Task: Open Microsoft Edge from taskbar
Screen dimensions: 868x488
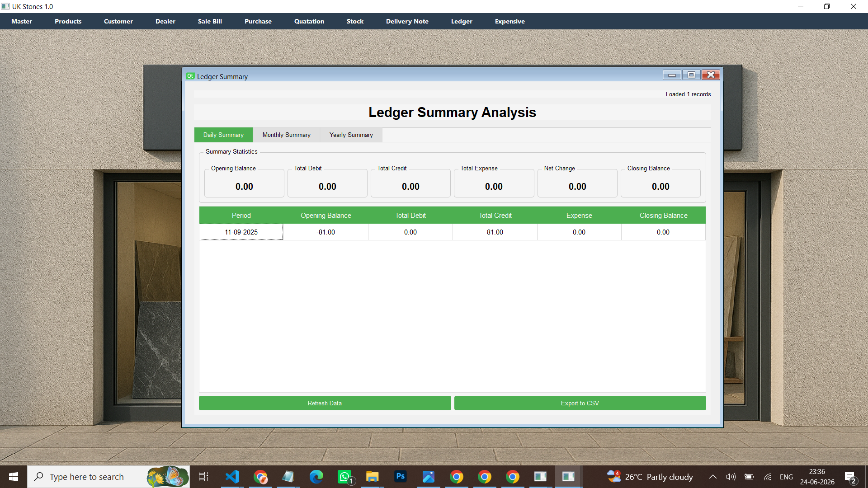Action: [x=316, y=477]
